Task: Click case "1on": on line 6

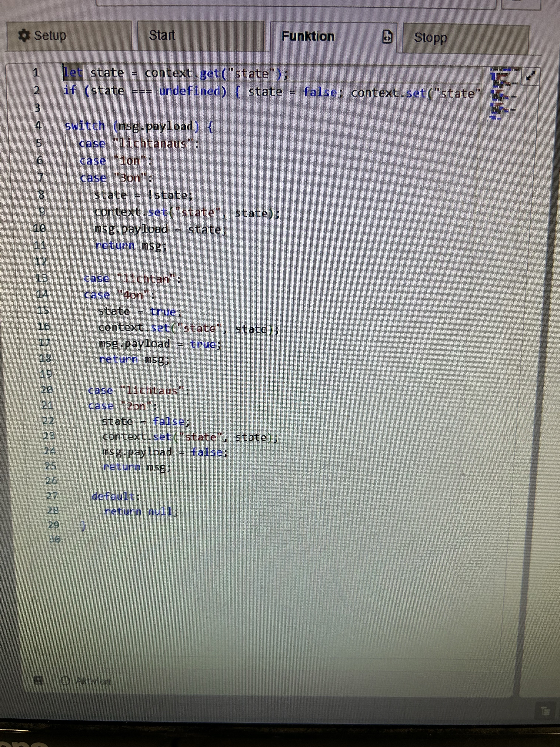Action: (116, 161)
